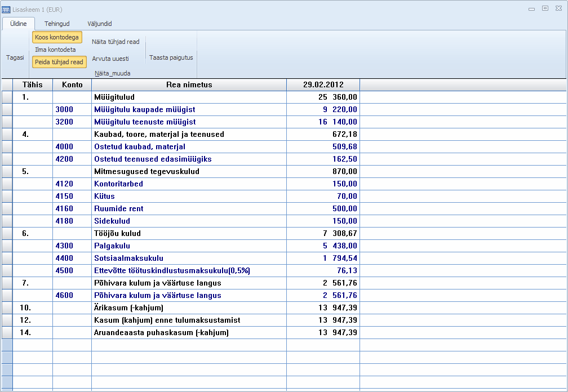Click the Tähis column header
This screenshot has height=392, width=568.
[x=33, y=84]
